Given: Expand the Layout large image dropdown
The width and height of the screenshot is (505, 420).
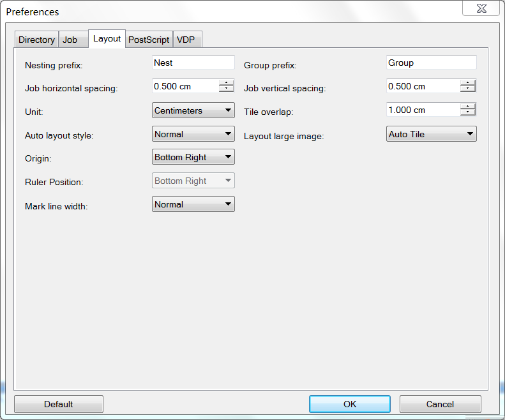Looking at the screenshot, I should pos(431,133).
